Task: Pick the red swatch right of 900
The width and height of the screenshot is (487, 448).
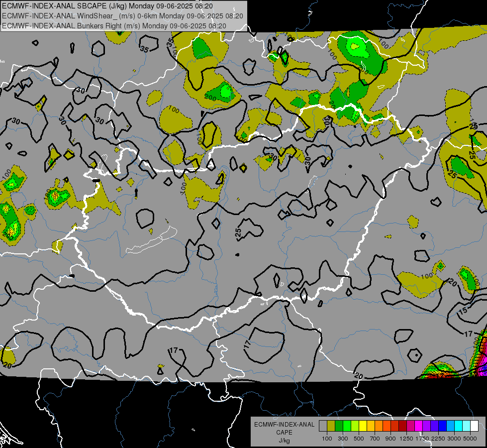Action: (395, 426)
